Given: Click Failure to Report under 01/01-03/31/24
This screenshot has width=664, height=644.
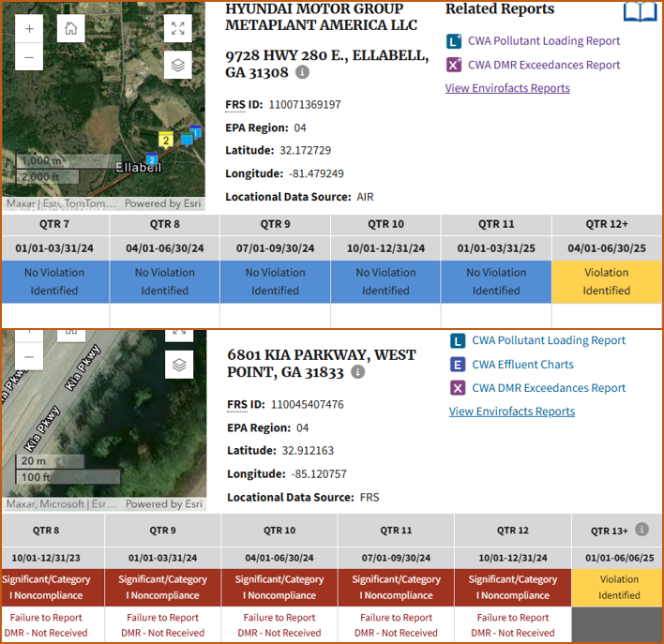Looking at the screenshot, I should (162, 618).
